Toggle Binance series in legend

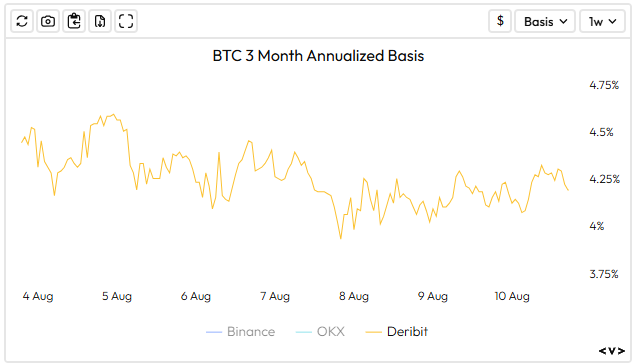click(241, 332)
